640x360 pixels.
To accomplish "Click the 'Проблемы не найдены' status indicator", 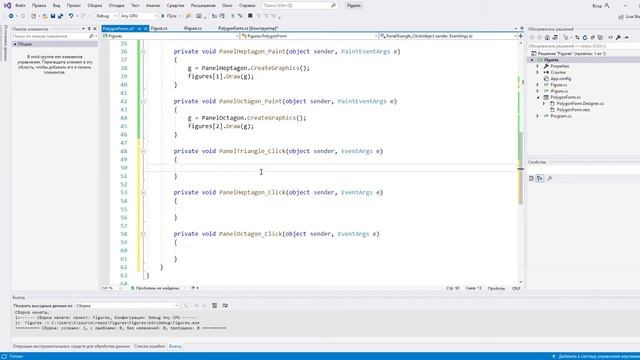I will 155,288.
